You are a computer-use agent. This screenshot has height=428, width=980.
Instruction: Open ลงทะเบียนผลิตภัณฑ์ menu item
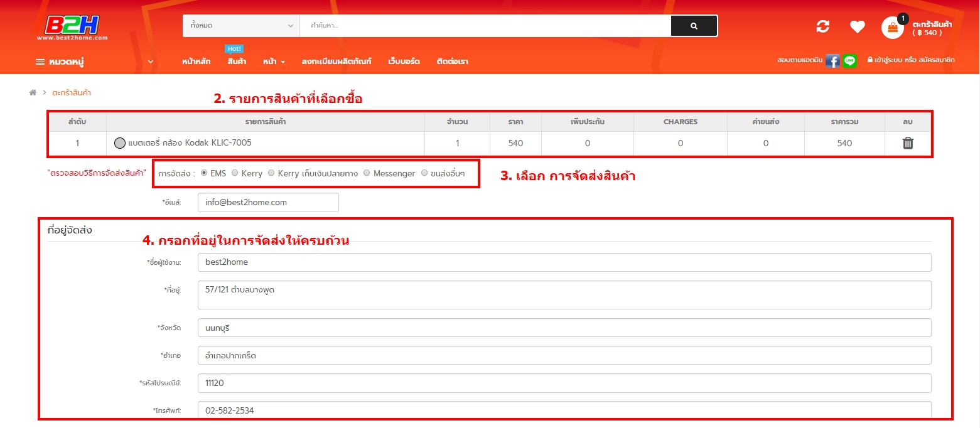coord(337,62)
